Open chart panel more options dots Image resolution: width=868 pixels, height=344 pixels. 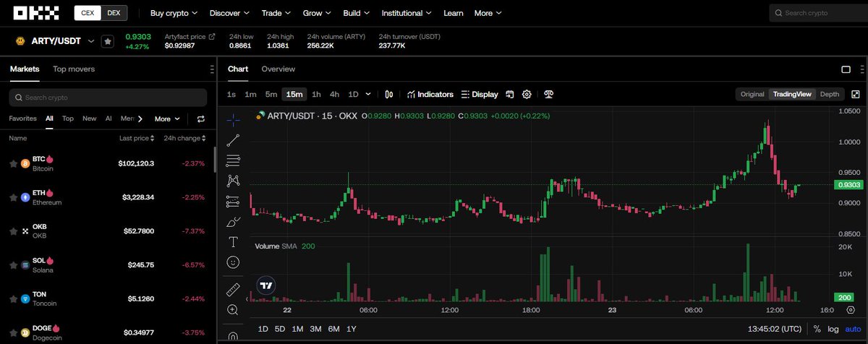[x=861, y=69]
